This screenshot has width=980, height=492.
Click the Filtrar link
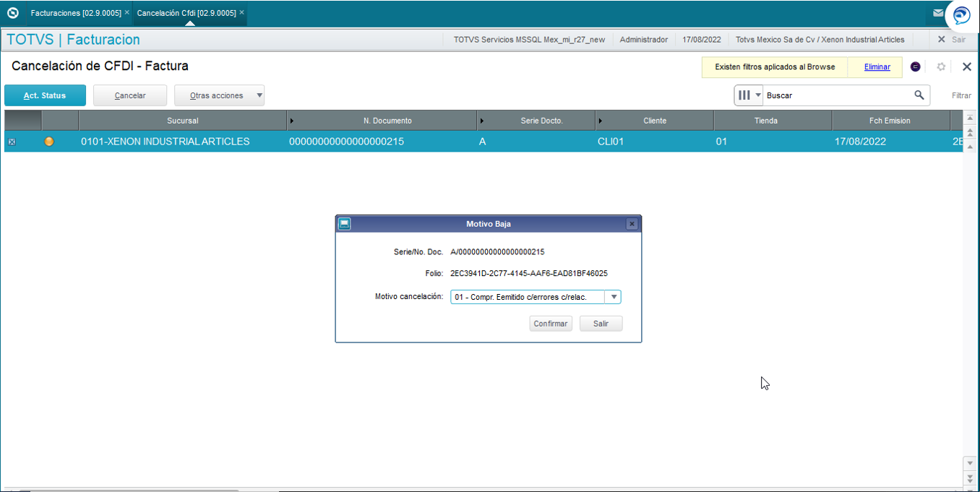click(961, 95)
